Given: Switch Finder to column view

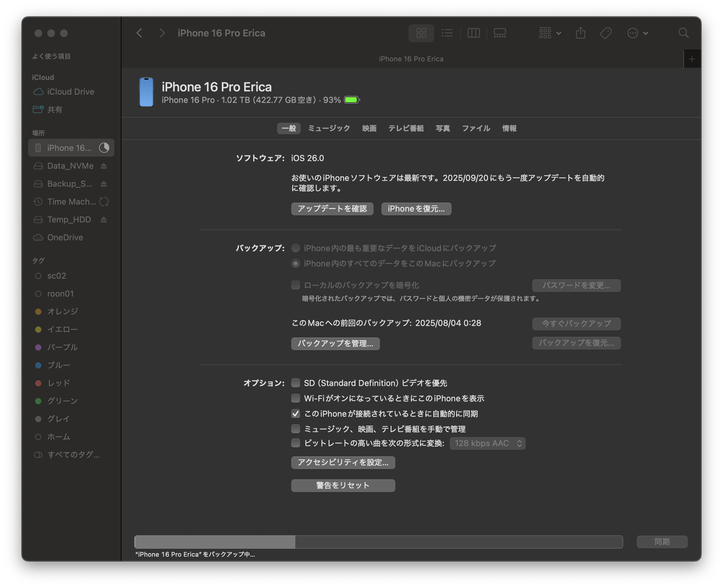Looking at the screenshot, I should 473,33.
